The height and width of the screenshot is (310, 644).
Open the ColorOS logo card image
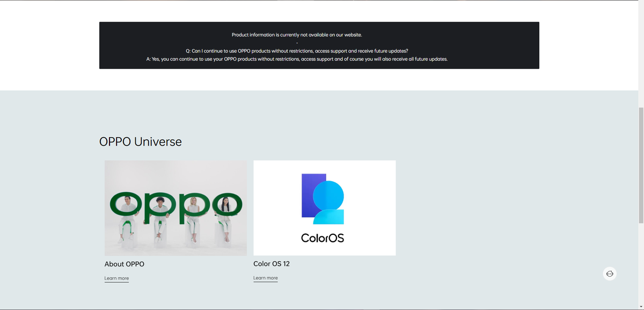pyautogui.click(x=325, y=208)
